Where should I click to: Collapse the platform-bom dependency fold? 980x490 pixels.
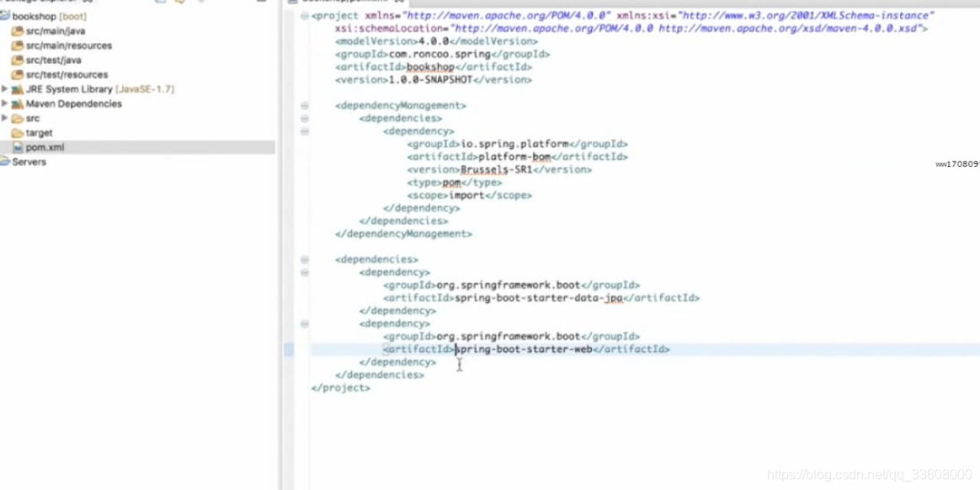tap(305, 131)
